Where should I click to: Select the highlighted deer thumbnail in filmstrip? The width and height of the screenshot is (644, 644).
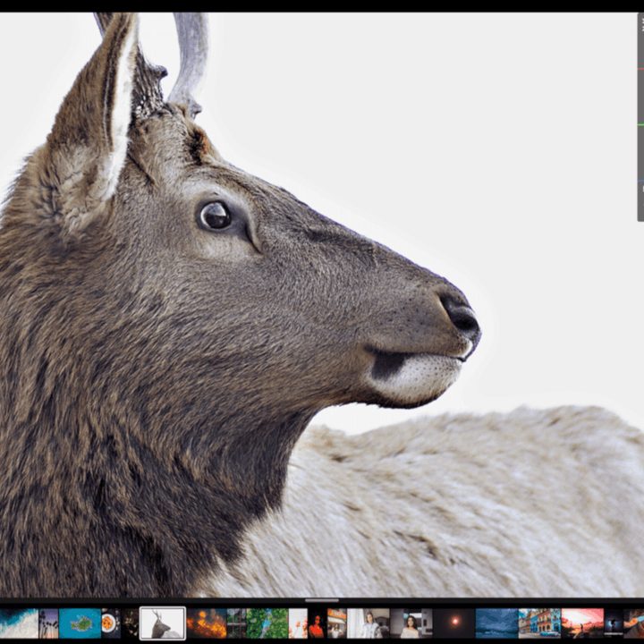[x=163, y=623]
